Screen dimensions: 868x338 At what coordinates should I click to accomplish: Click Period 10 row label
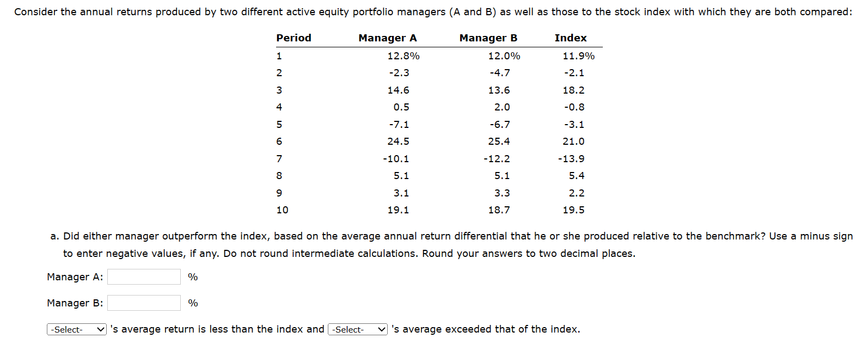click(x=283, y=210)
